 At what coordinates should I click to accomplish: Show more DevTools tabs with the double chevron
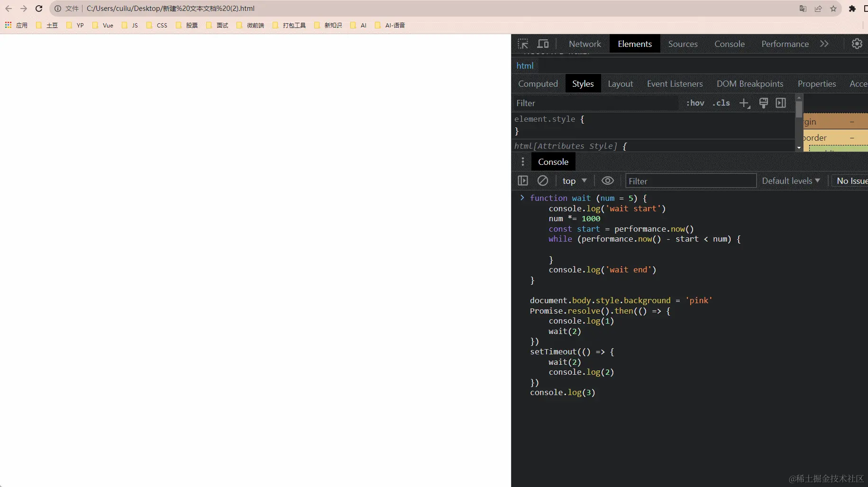pos(824,44)
